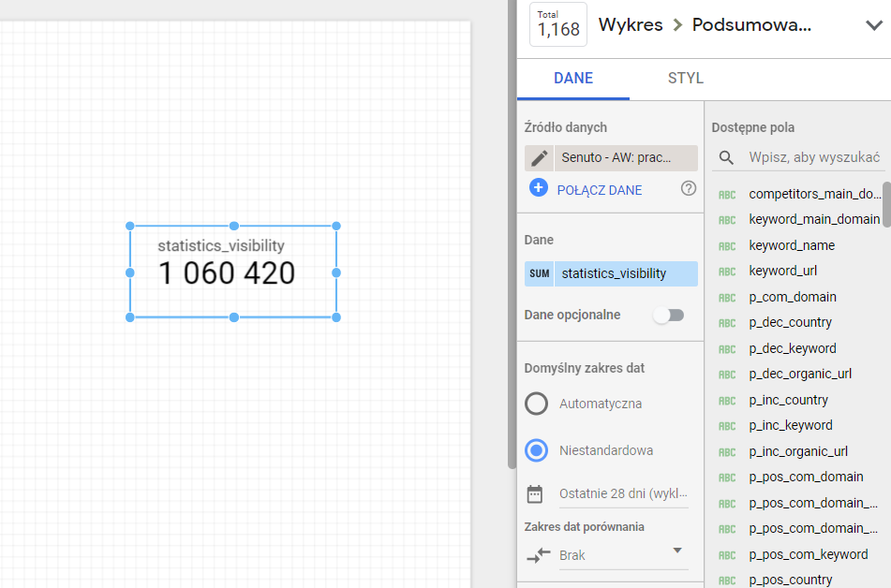
Task: Click the p_pos_com_keyword field
Action: (x=808, y=554)
